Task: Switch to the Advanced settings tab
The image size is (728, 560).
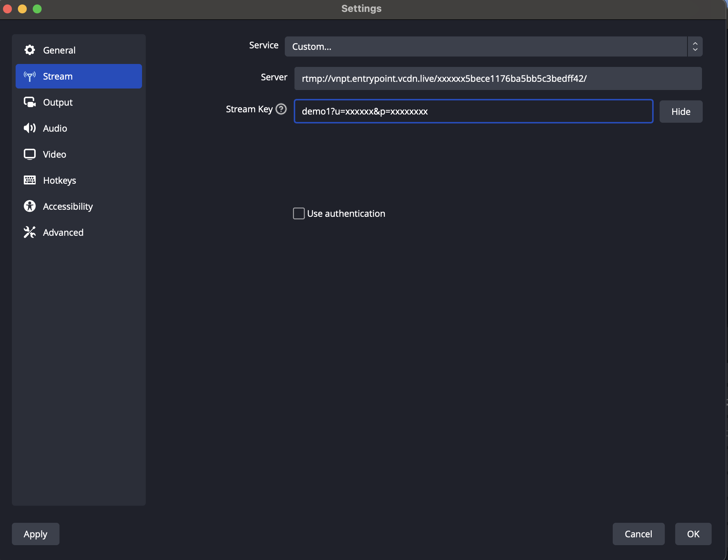Action: [63, 232]
